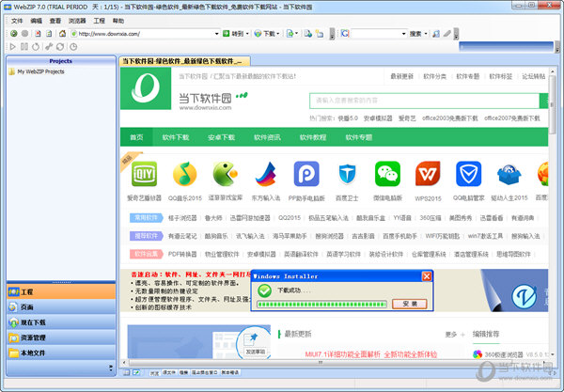Viewport: 564px width, 392px height.
Task: Click the folder with star icon in toolbar
Action: pos(320,34)
